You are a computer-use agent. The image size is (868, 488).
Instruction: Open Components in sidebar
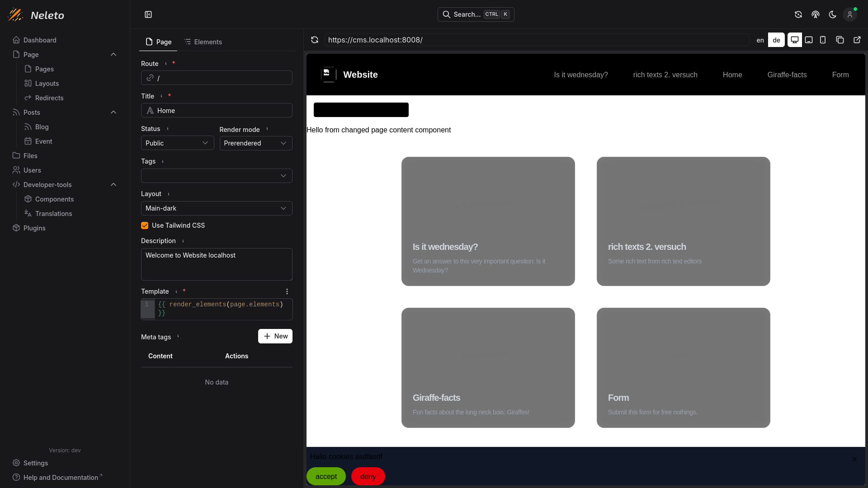tap(54, 199)
